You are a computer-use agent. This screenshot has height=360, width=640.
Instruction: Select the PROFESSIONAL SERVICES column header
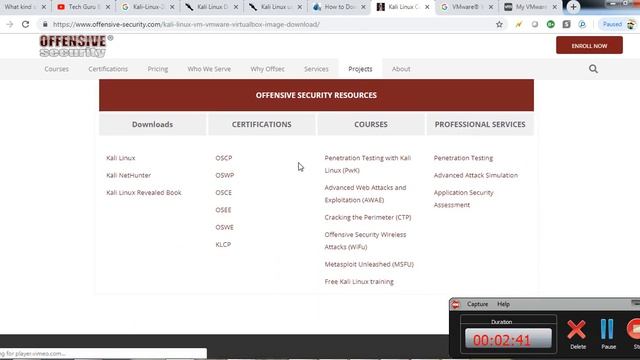coord(480,124)
